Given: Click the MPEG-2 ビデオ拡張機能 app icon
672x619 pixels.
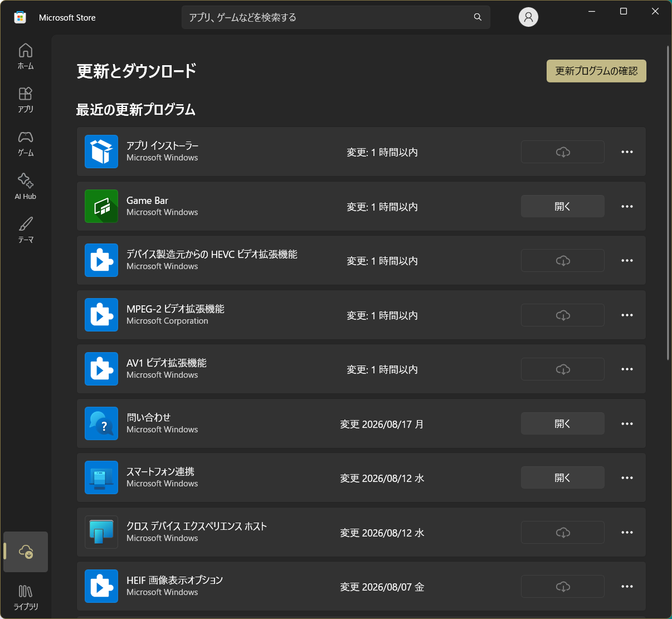Looking at the screenshot, I should pos(101,315).
